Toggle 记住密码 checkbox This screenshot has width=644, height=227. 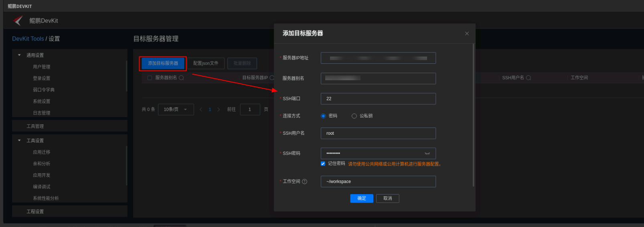pos(323,164)
